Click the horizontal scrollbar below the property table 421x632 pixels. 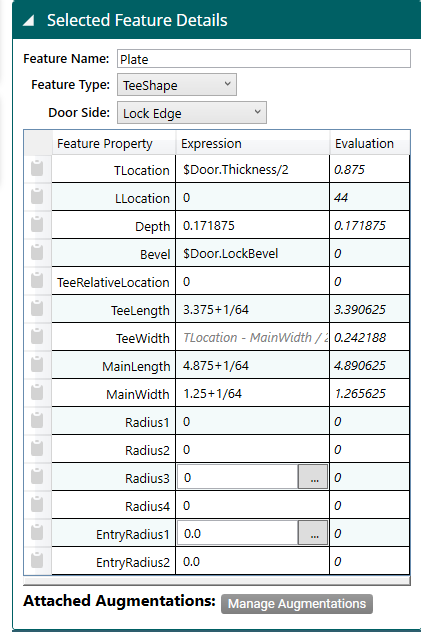pyautogui.click(x=217, y=580)
